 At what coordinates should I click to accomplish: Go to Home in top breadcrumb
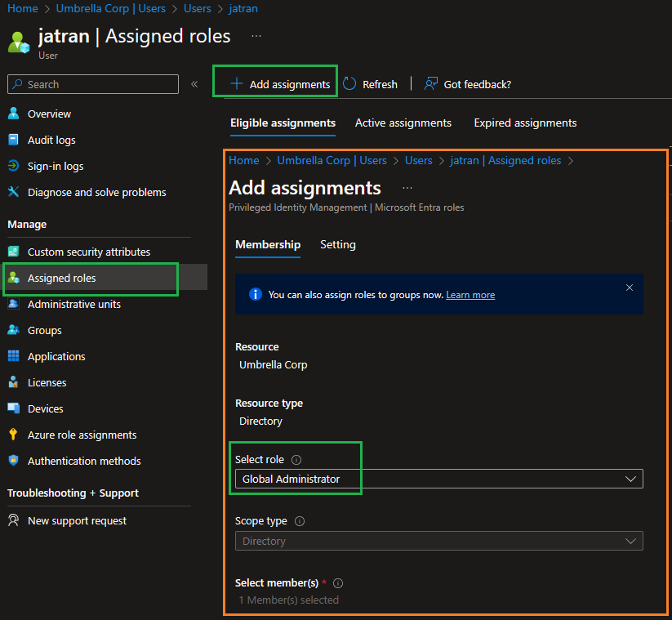point(23,8)
